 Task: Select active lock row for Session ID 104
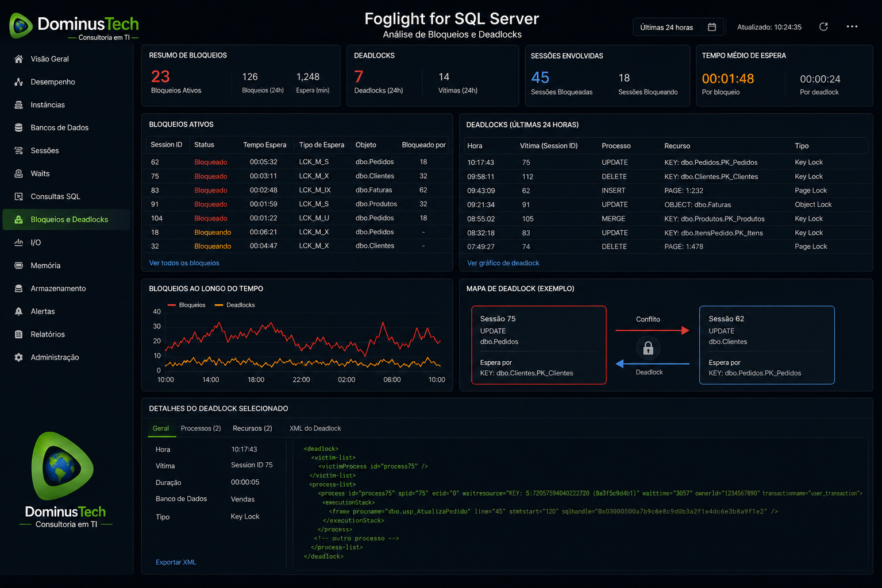click(x=297, y=218)
